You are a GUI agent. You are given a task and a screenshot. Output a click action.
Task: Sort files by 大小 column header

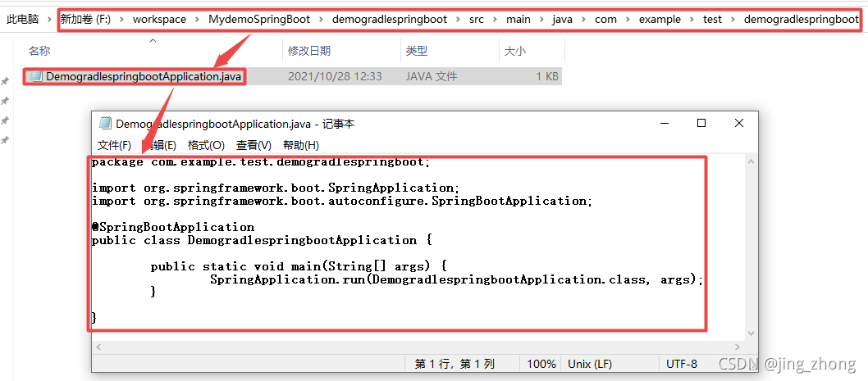[515, 51]
